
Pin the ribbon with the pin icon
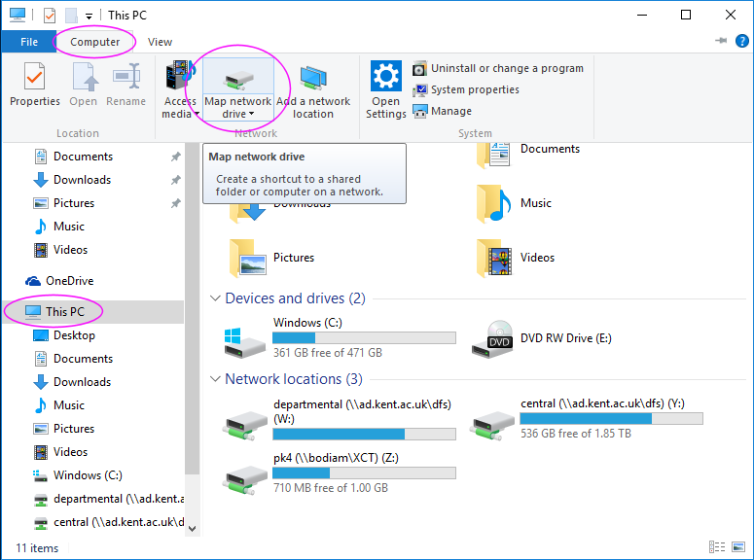[721, 41]
